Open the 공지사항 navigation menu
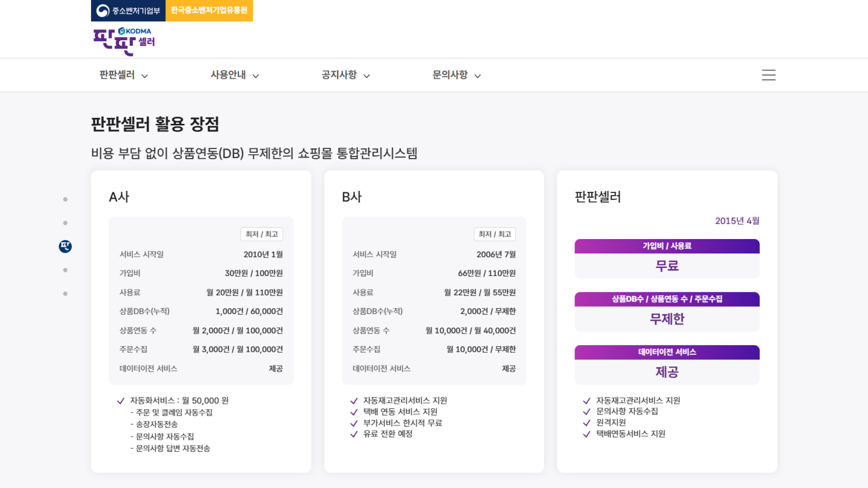 (x=339, y=75)
